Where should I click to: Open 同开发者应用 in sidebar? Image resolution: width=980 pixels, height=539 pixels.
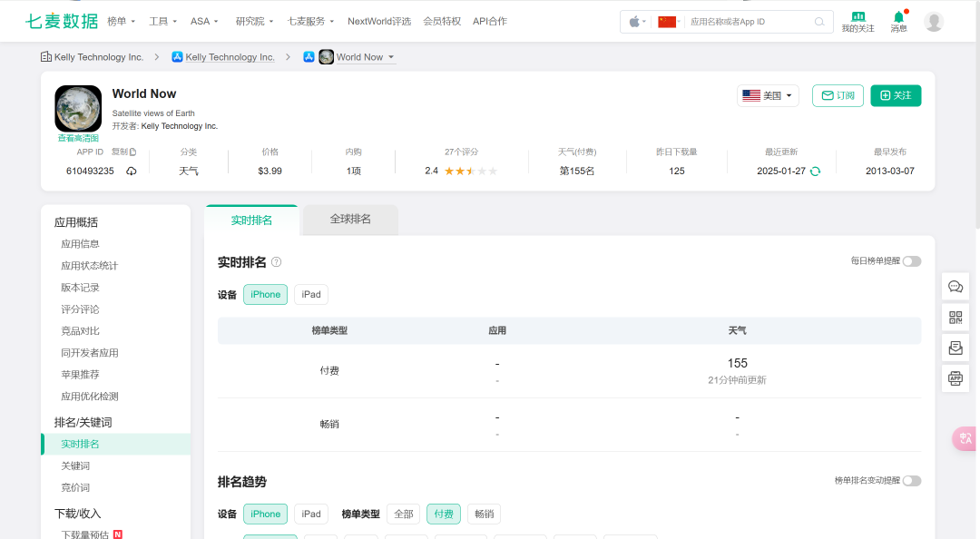89,353
